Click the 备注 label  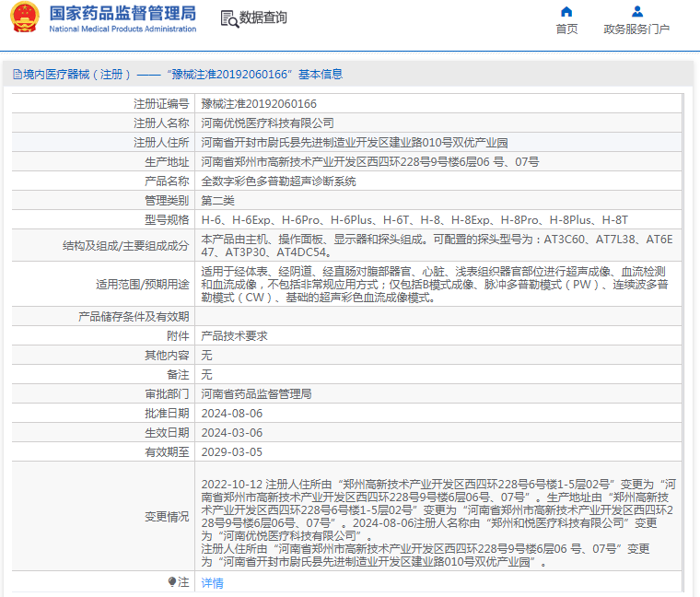pyautogui.click(x=178, y=375)
